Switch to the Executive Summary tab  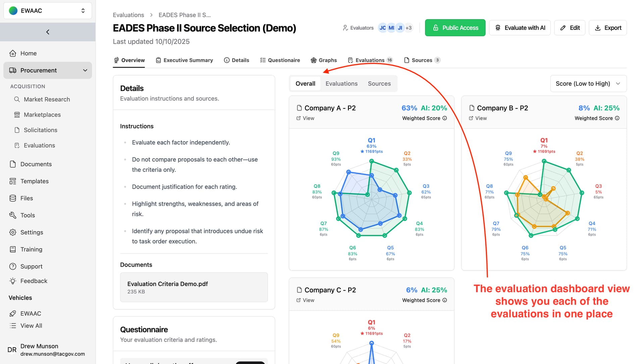click(184, 60)
